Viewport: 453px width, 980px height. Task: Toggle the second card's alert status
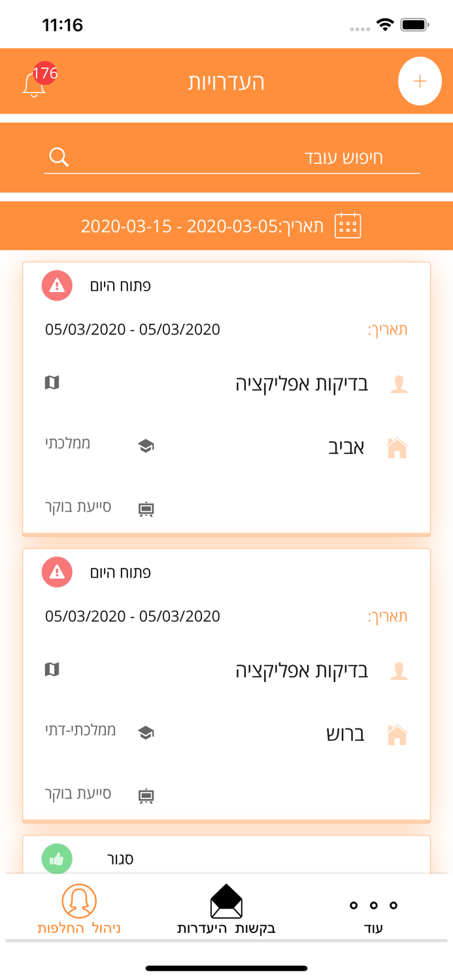[x=57, y=572]
